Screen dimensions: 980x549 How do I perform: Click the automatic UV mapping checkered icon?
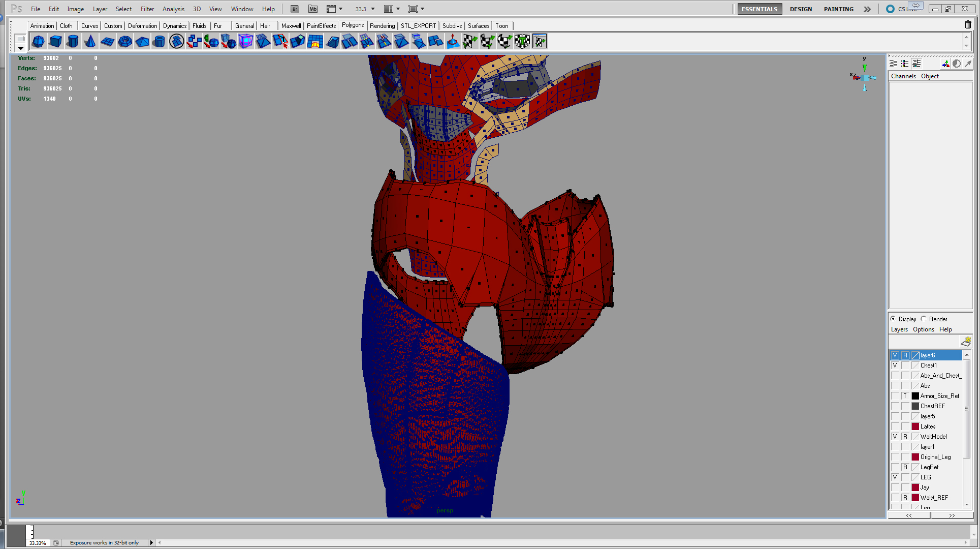(x=522, y=41)
